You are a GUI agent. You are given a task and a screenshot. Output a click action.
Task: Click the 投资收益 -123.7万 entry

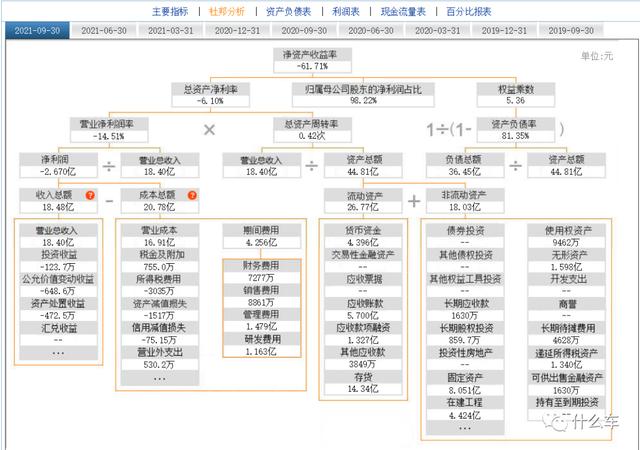point(58,261)
